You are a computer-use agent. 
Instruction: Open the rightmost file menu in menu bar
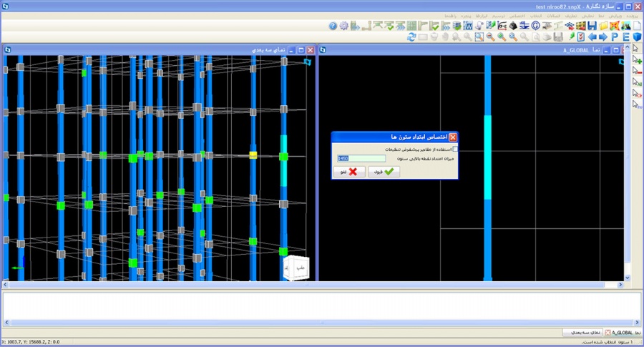tap(633, 15)
